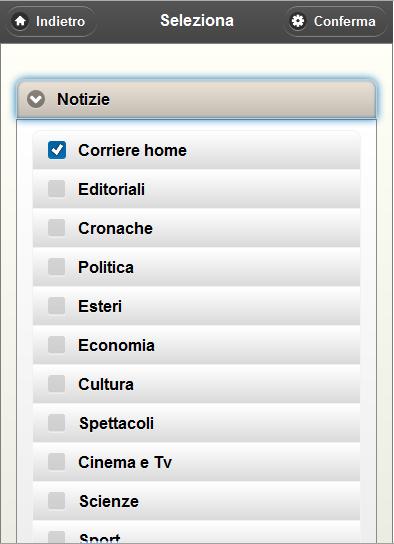Click the Spettacoli row label
This screenshot has height=544, width=394.
click(117, 423)
